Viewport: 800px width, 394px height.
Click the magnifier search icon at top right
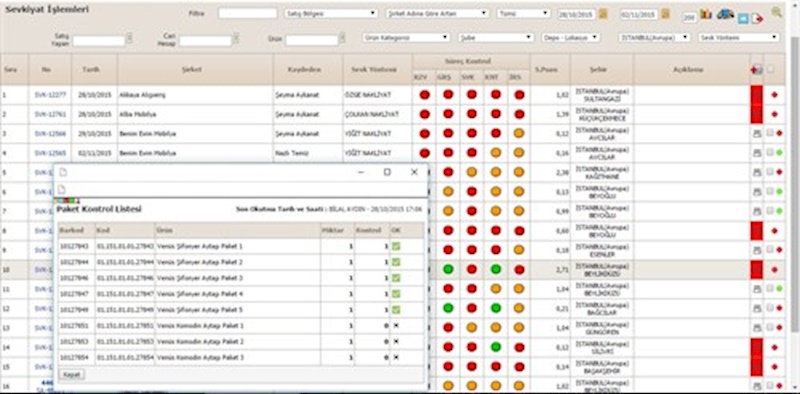777,12
